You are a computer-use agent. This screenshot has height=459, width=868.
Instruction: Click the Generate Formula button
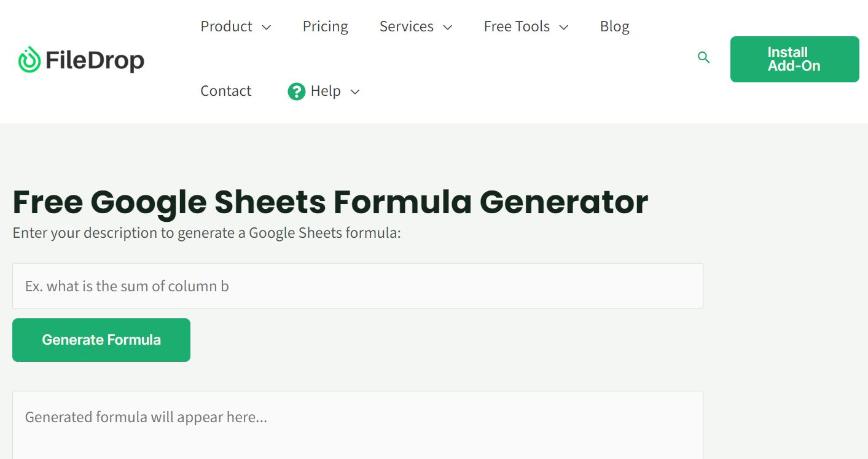(x=101, y=340)
